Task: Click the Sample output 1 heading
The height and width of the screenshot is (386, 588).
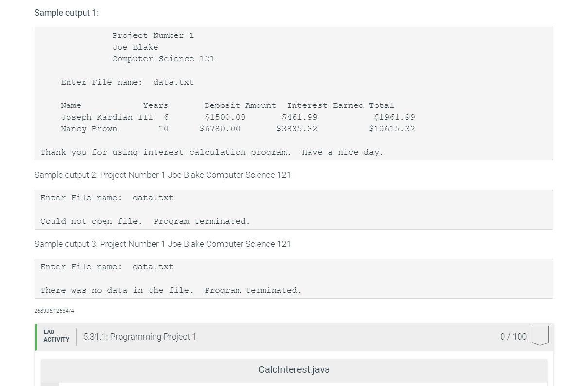Action: click(66, 12)
